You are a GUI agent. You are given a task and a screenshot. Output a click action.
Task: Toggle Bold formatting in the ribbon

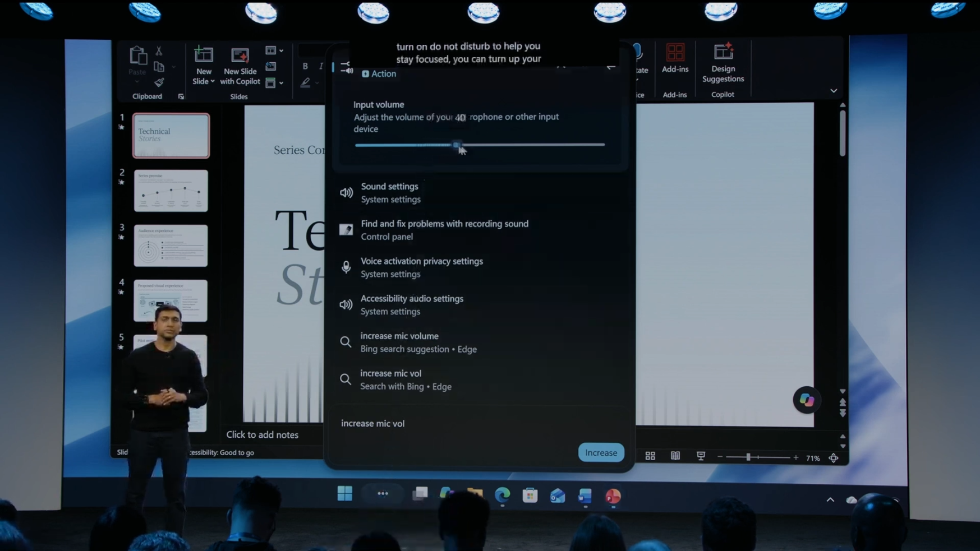tap(305, 66)
